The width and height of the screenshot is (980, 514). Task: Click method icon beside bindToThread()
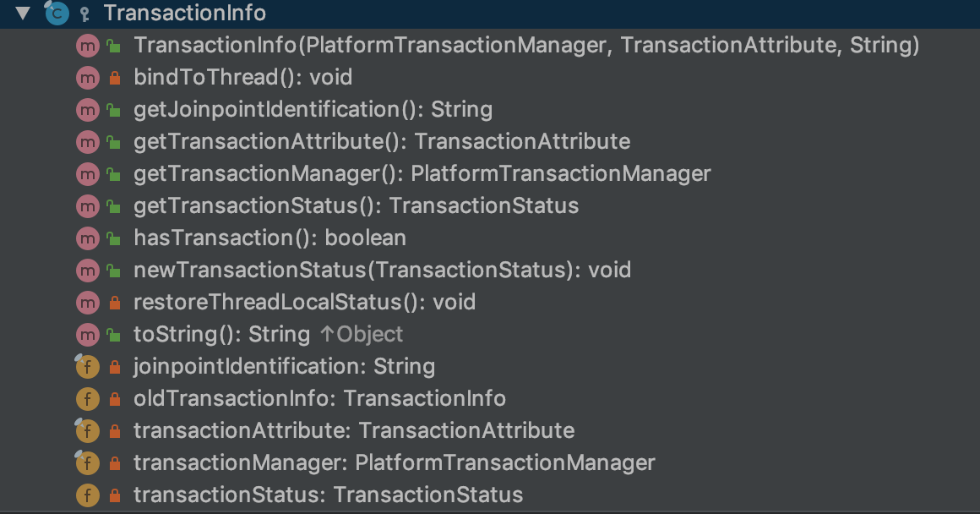click(88, 78)
